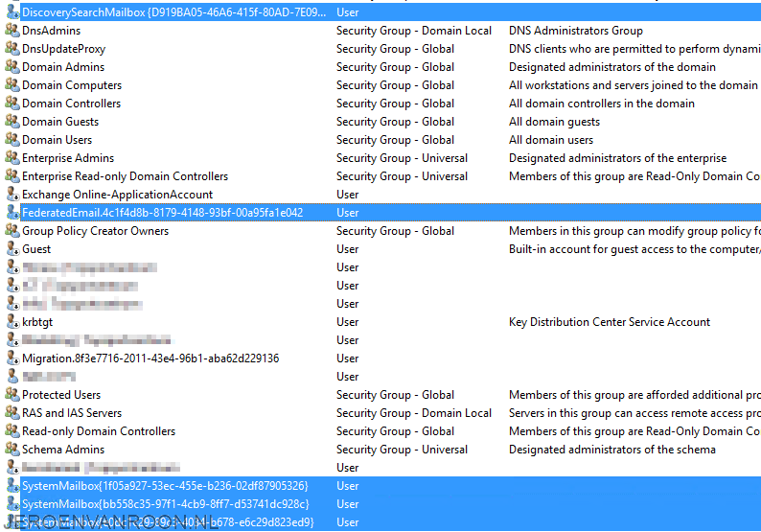Select the Enterprise Admins name
The height and width of the screenshot is (532, 761).
[x=68, y=158]
